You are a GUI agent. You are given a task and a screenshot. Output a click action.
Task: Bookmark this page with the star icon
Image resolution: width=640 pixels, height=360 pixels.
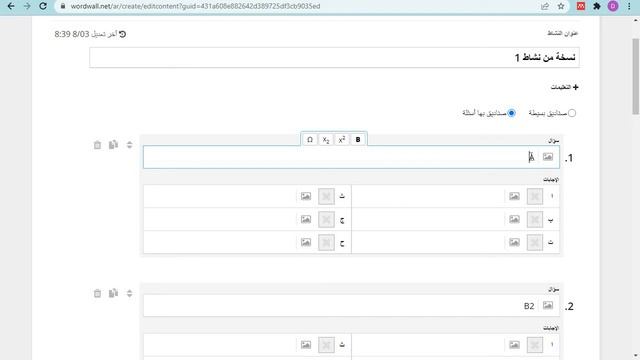[561, 6]
